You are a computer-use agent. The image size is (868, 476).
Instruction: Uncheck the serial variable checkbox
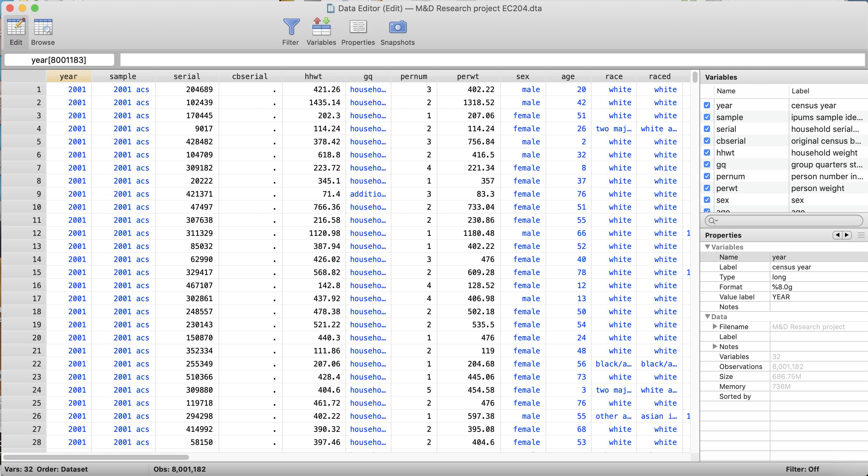click(x=707, y=129)
